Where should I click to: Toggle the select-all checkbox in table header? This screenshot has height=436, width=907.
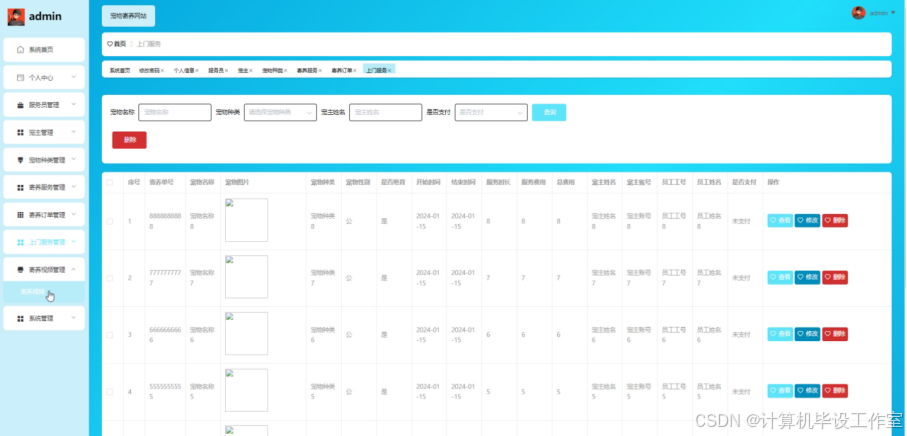pos(110,183)
